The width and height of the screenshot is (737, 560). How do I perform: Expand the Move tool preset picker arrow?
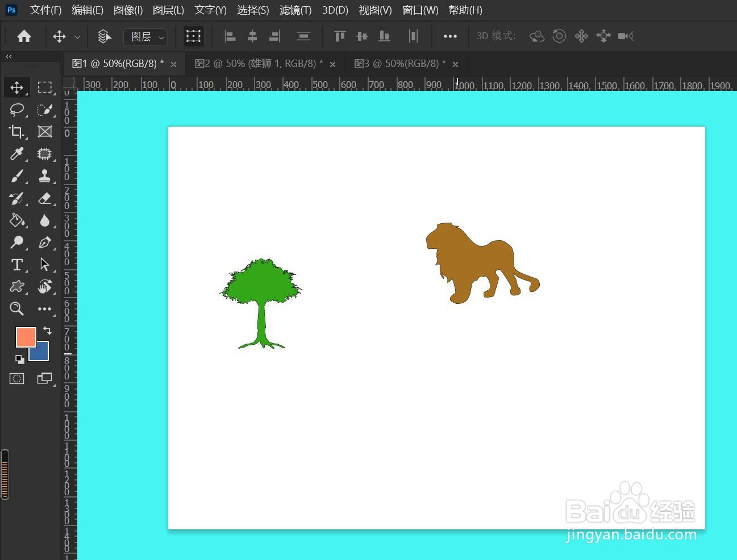click(x=77, y=37)
